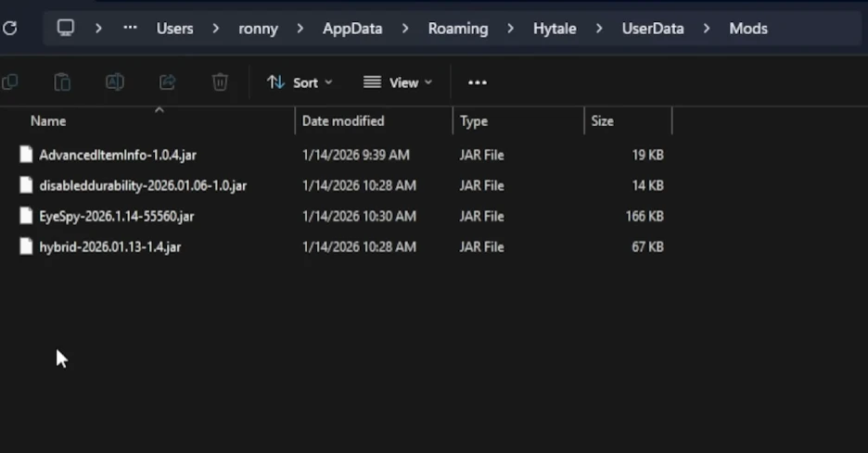Click the Rename icon in toolbar

[x=115, y=82]
